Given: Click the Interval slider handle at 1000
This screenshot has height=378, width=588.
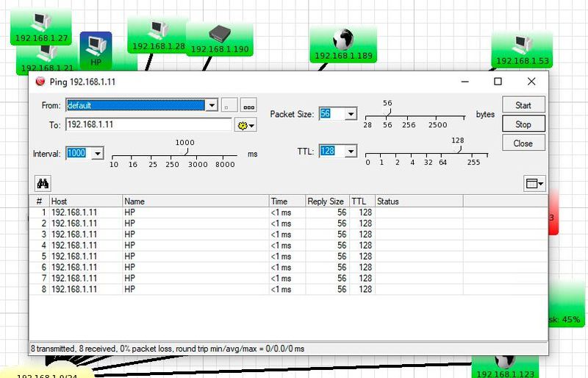Looking at the screenshot, I should [184, 151].
